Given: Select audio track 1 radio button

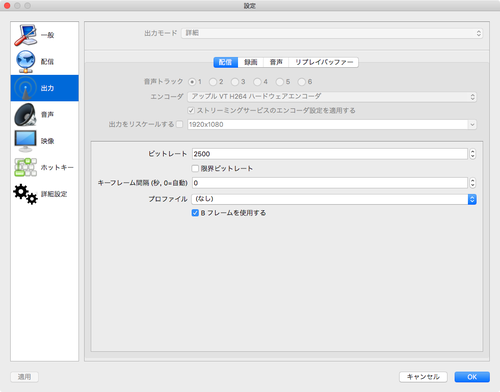Looking at the screenshot, I should click(x=192, y=82).
